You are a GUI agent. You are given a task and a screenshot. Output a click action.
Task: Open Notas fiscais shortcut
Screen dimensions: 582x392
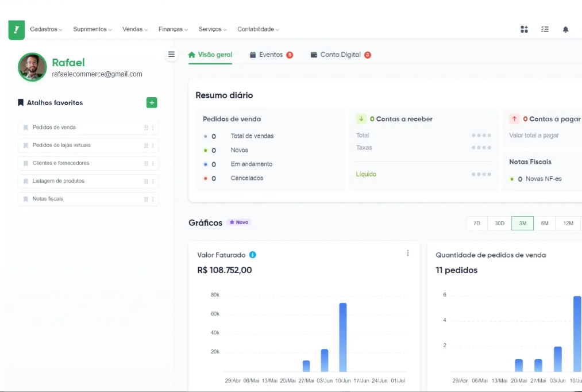88,199
